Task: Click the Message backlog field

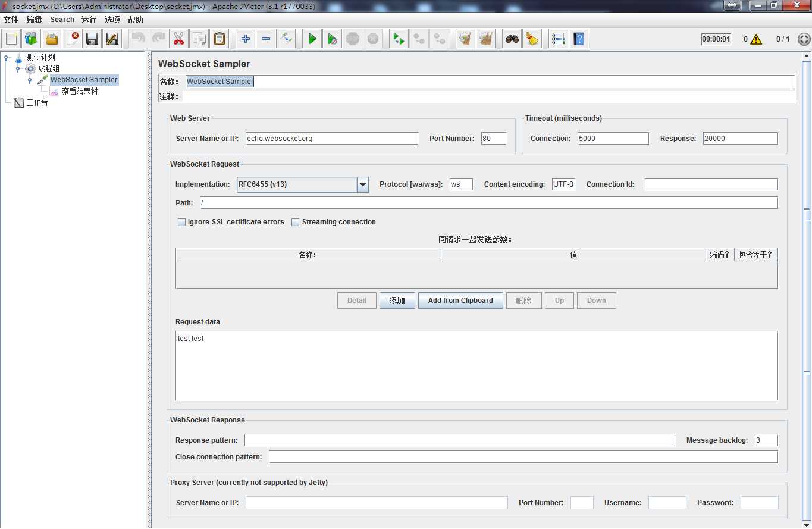Action: 766,440
